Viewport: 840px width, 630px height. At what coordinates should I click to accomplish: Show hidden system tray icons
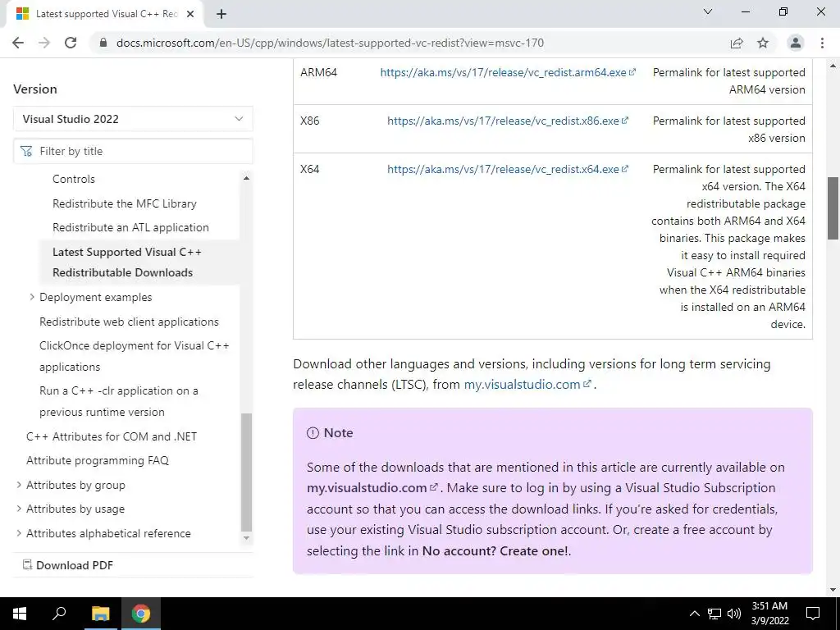tap(694, 614)
